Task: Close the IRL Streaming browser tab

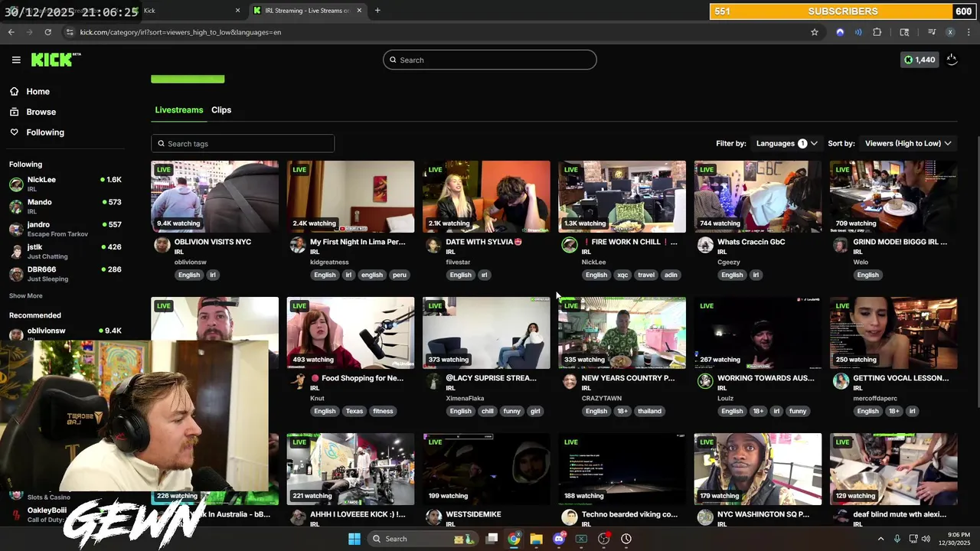Action: [359, 11]
